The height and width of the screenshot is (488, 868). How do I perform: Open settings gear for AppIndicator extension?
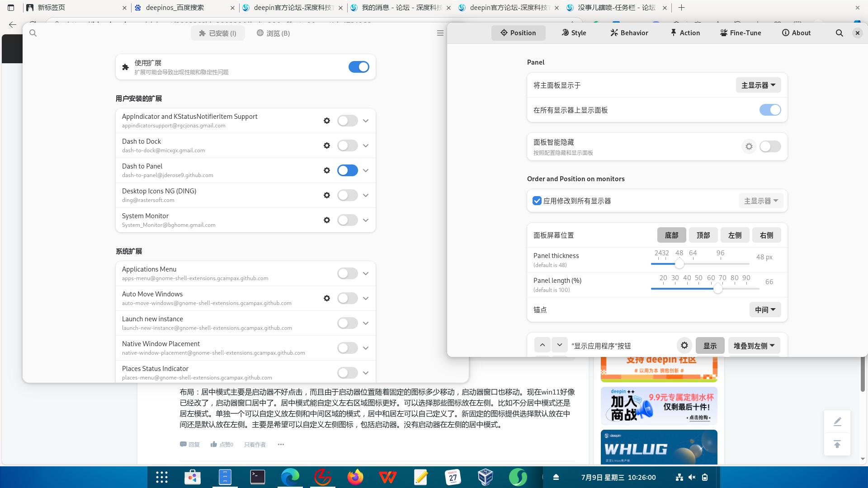pyautogui.click(x=327, y=121)
